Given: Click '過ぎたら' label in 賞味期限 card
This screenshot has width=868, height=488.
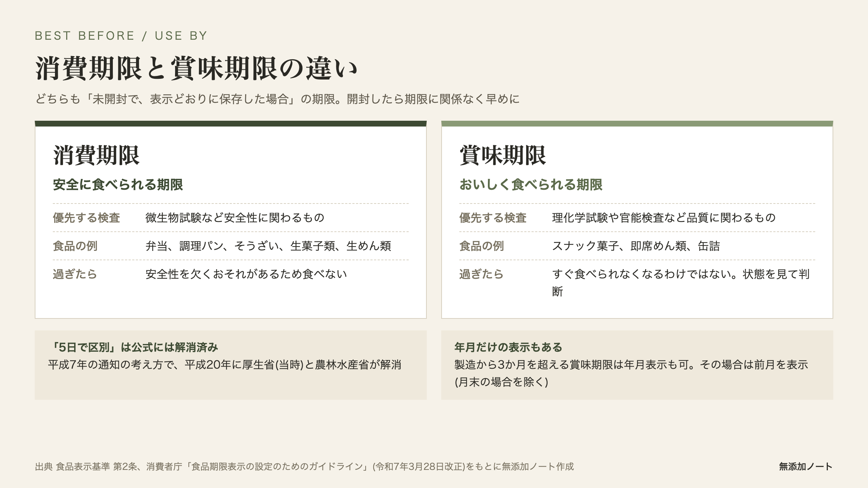Looking at the screenshot, I should (481, 274).
